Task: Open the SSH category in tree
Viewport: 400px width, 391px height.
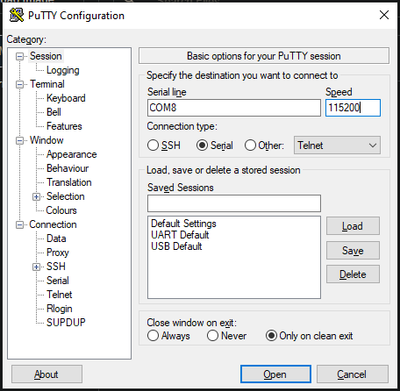Action: [56, 266]
